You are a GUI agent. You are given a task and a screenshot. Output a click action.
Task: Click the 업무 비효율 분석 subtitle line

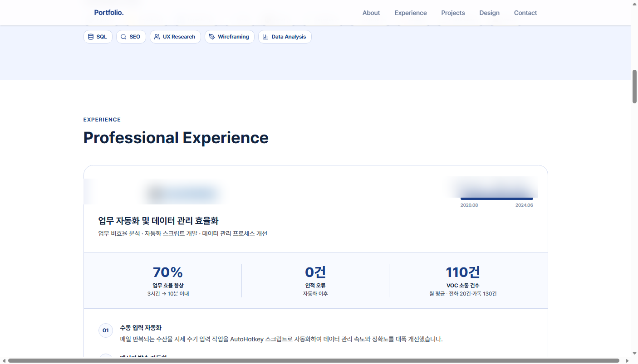point(183,233)
